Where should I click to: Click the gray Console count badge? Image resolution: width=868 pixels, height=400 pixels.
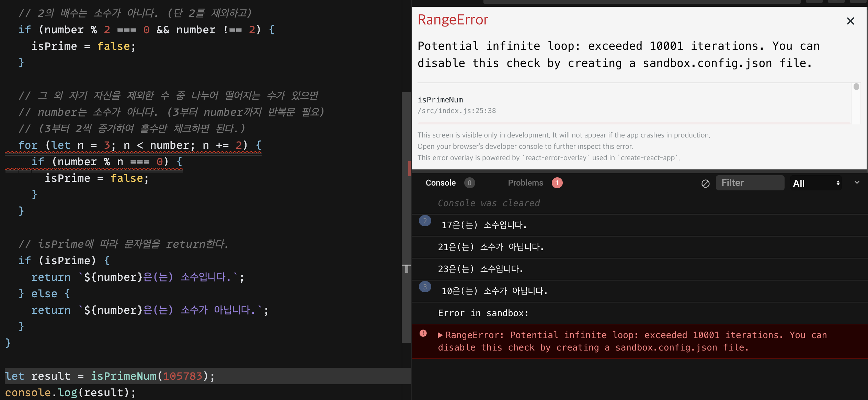coord(469,183)
